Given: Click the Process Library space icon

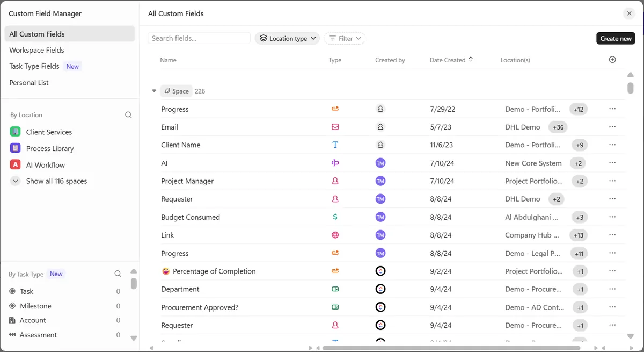Looking at the screenshot, I should tap(15, 148).
